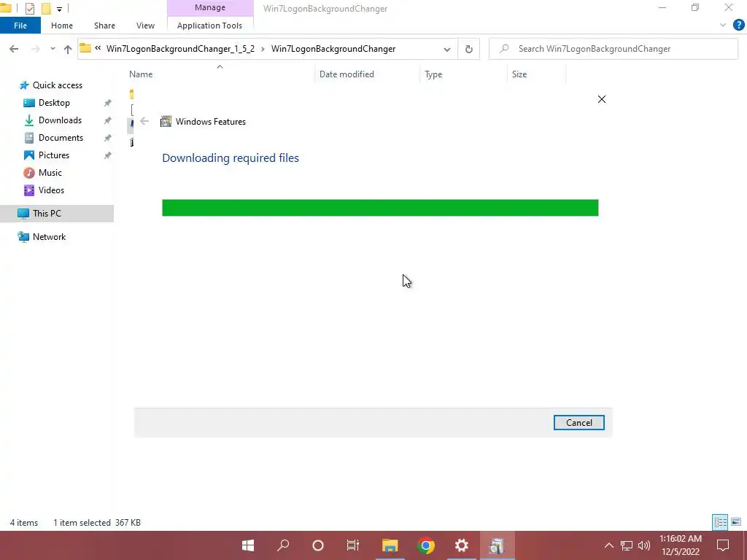Open Quick access in navigation pane
The image size is (747, 560).
[x=57, y=85]
